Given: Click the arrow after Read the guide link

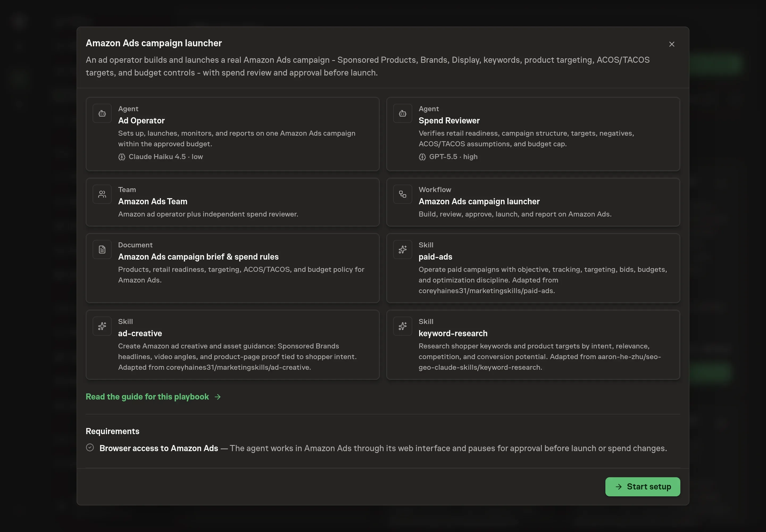Looking at the screenshot, I should point(218,397).
